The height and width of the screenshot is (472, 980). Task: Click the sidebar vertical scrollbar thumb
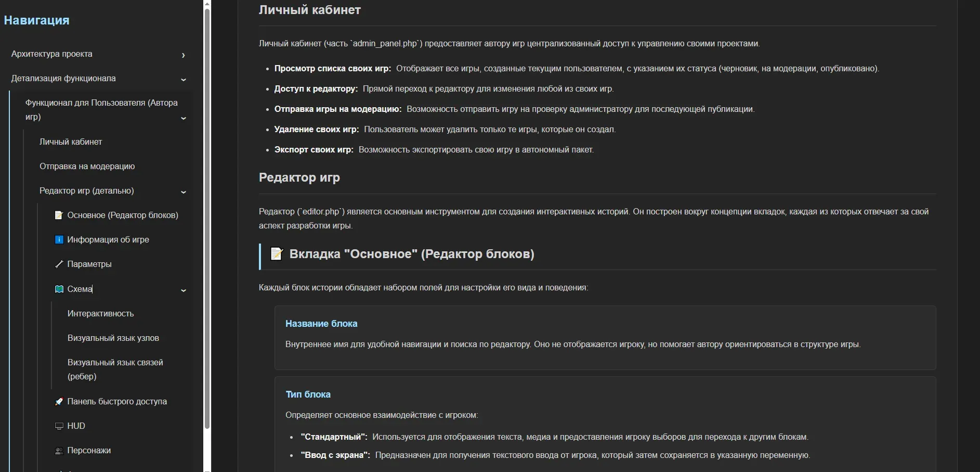point(207,219)
